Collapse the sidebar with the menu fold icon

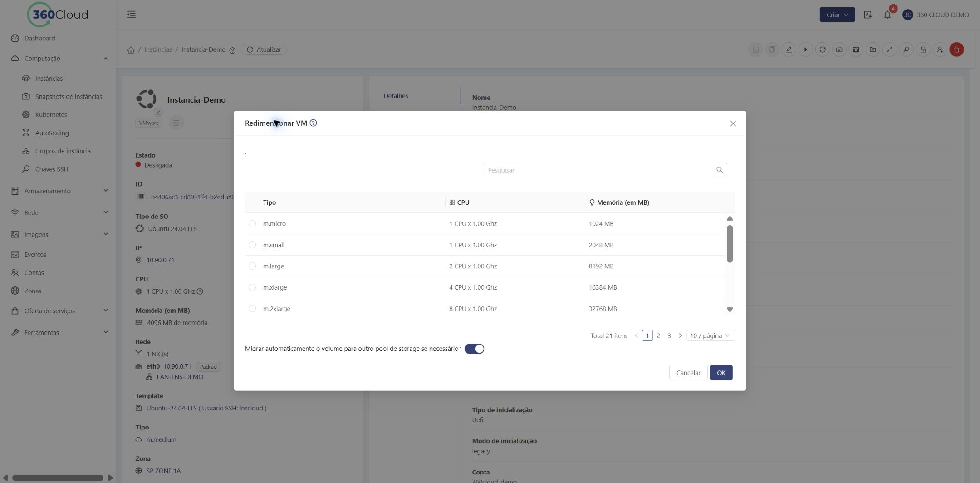[x=131, y=15]
